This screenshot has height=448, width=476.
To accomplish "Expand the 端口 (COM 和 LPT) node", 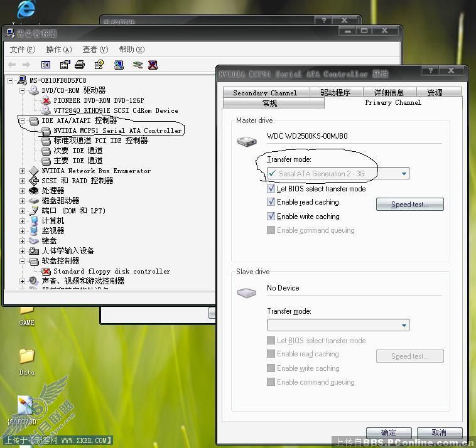I will pos(22,211).
